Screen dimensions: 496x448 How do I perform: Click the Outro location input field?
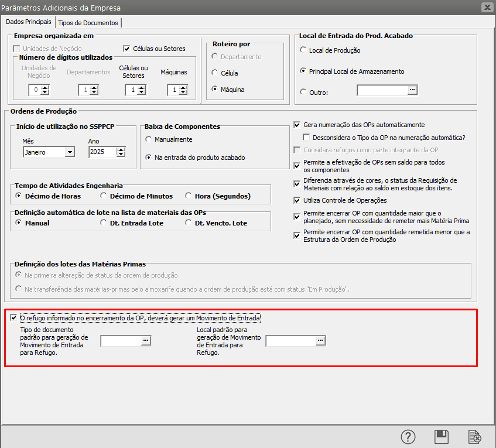click(x=382, y=90)
